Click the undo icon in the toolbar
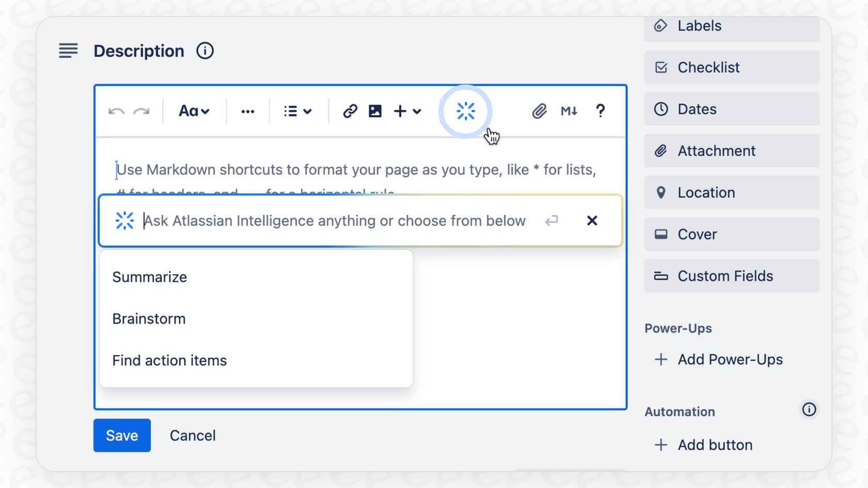 [x=116, y=111]
